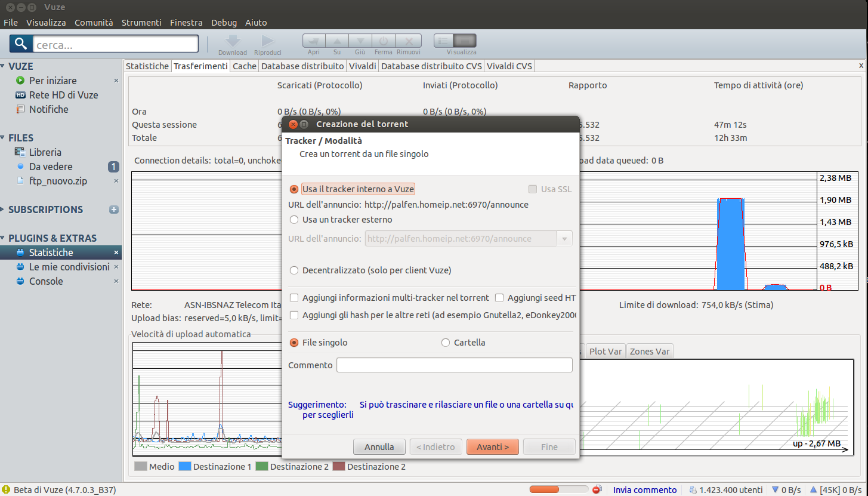Image resolution: width=868 pixels, height=496 pixels.
Task: Select the Cartella radio option
Action: (x=446, y=343)
